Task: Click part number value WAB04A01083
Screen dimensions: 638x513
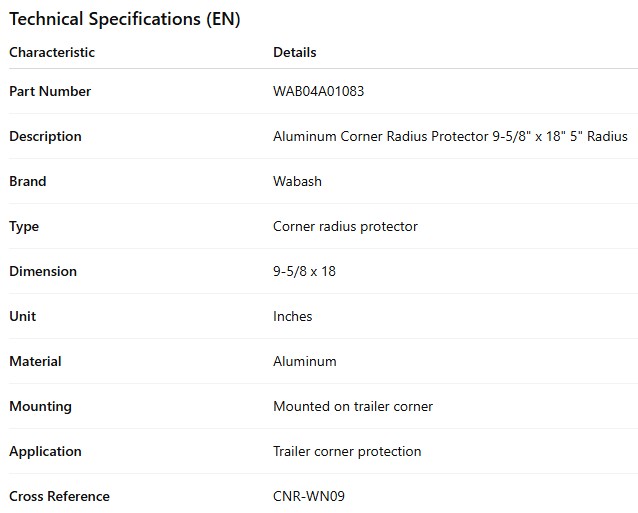Action: [x=318, y=91]
